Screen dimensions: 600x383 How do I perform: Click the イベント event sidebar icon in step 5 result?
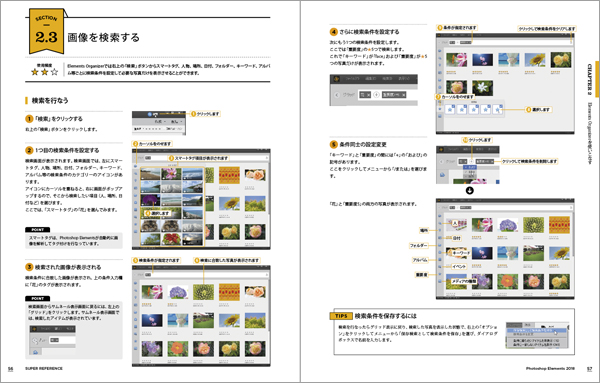pos(440,267)
